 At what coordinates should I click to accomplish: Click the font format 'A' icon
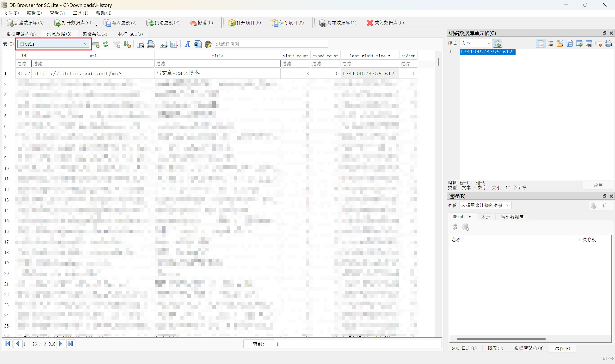(187, 44)
